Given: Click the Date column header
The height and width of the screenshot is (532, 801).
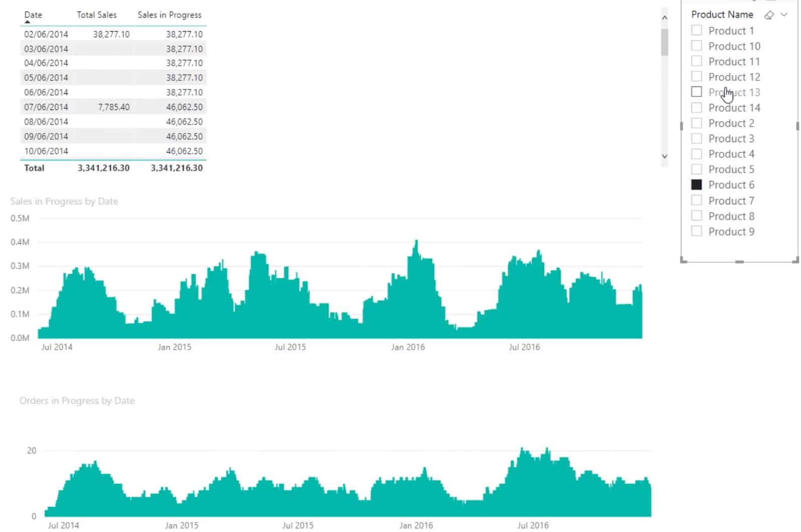Looking at the screenshot, I should pyautogui.click(x=33, y=15).
